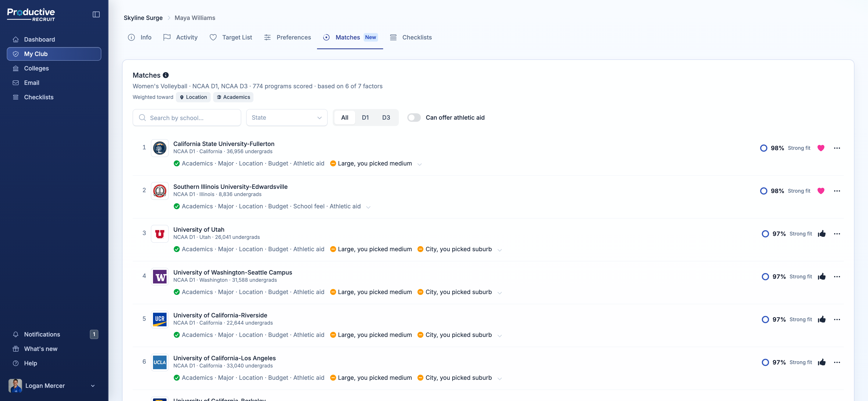Click the Matches info icon
This screenshot has height=401, width=868.
click(x=166, y=75)
